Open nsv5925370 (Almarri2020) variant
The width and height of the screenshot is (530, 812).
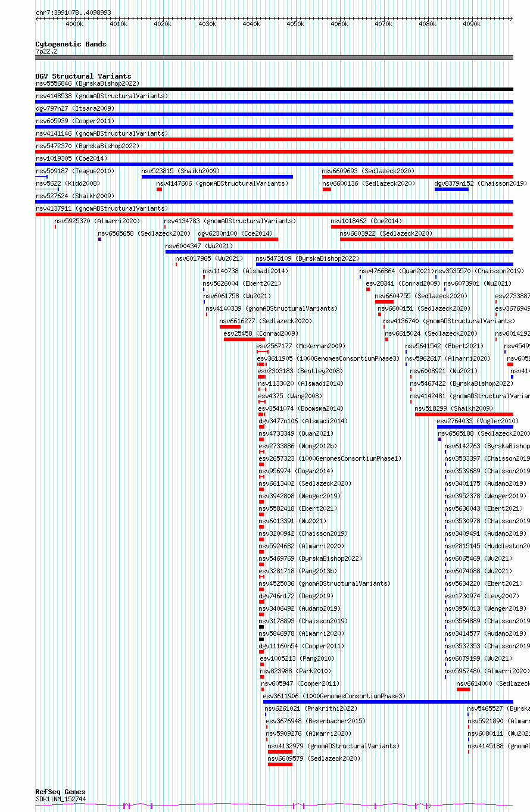(98, 221)
